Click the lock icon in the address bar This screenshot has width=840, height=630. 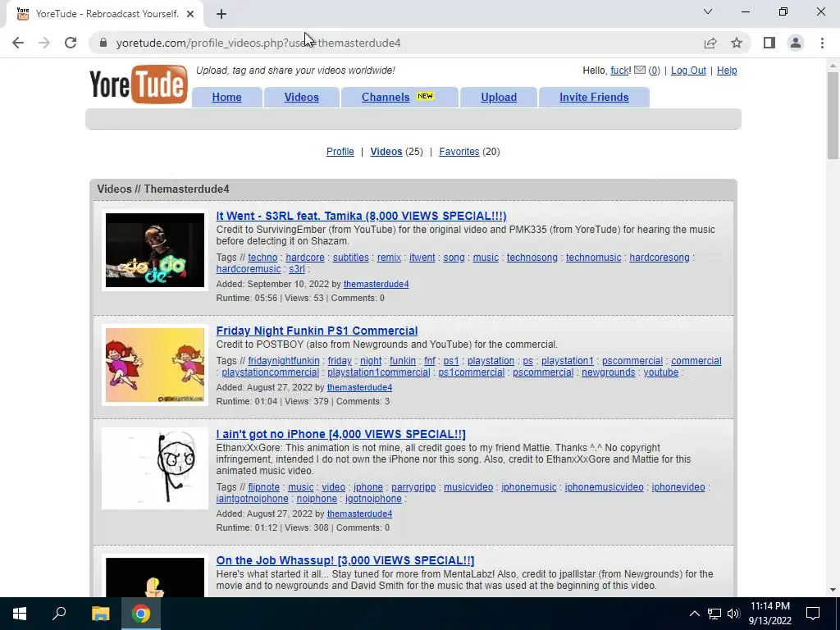[x=103, y=43]
